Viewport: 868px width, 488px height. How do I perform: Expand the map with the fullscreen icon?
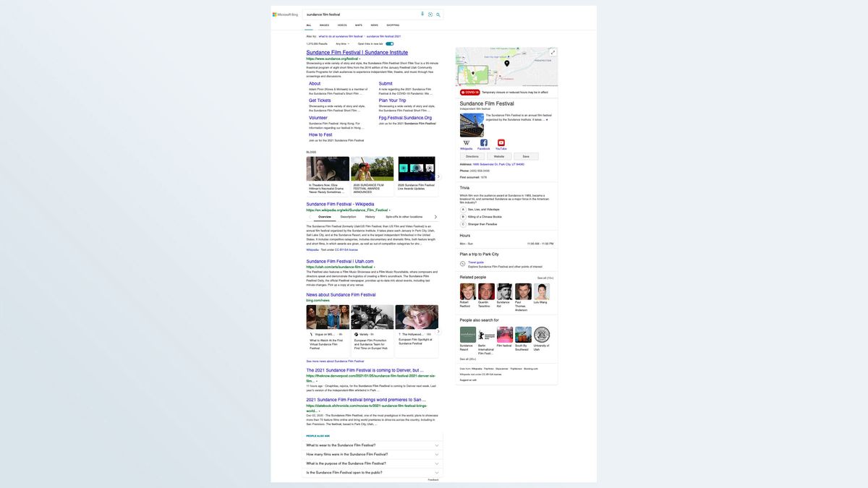[552, 51]
